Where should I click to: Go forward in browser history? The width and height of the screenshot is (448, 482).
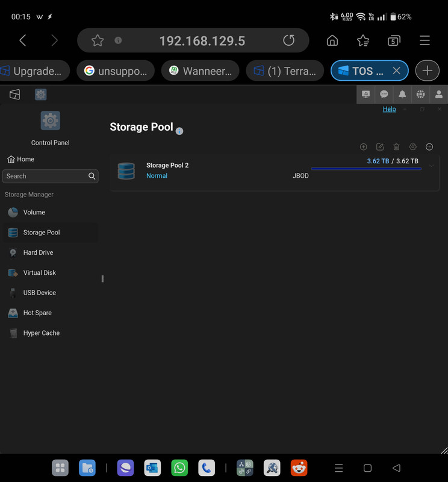point(54,40)
